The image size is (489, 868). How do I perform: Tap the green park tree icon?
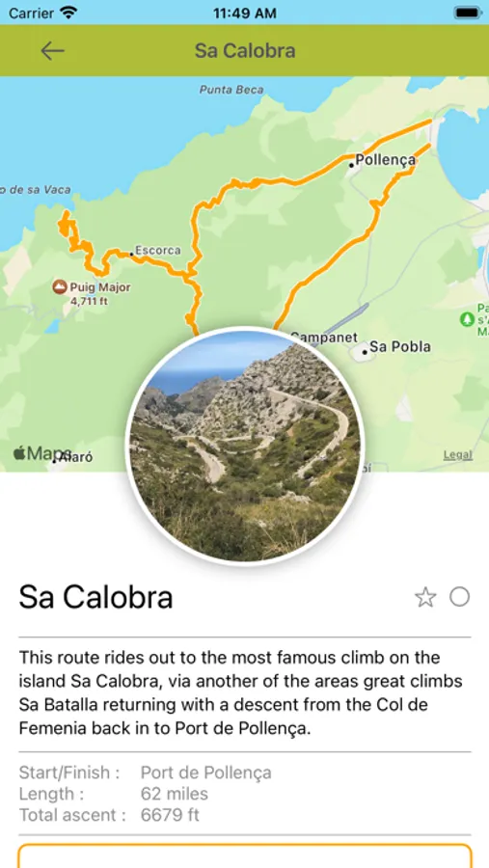467,319
